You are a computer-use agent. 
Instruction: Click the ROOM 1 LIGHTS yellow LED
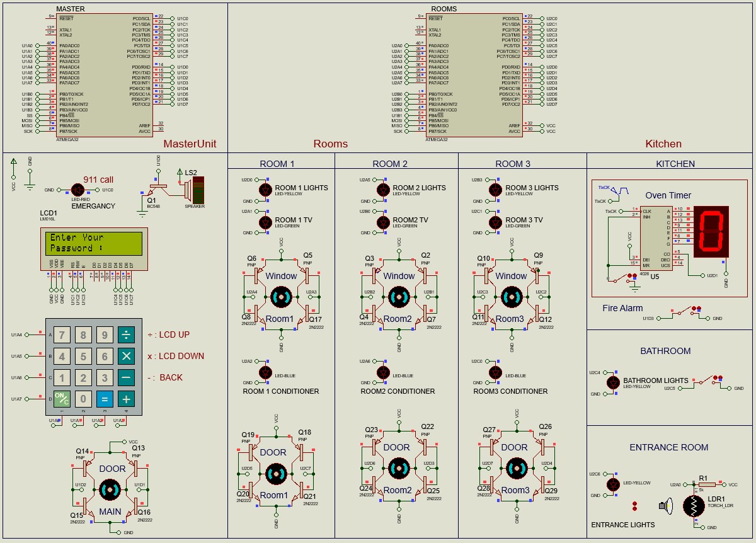265,189
